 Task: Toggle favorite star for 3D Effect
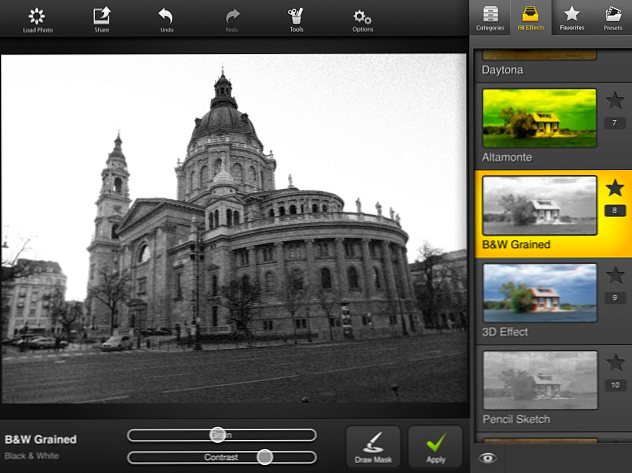click(615, 276)
